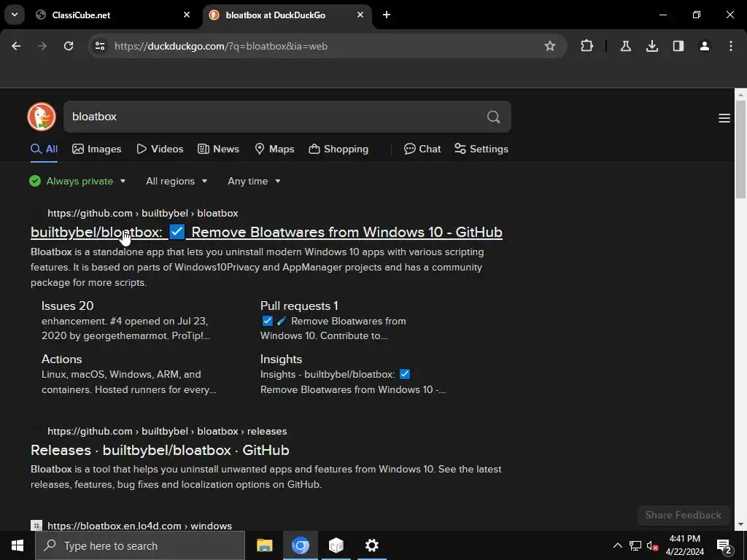Open the tab search dropdown arrow

point(15,15)
